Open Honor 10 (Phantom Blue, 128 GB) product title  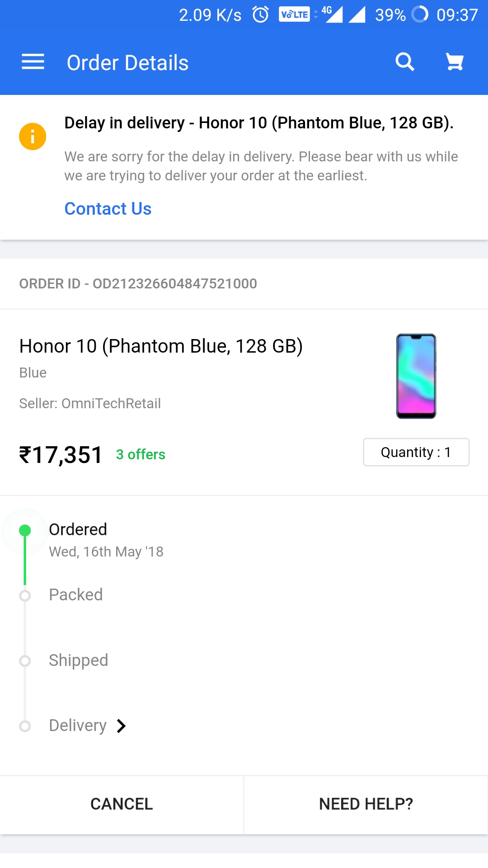point(161,346)
